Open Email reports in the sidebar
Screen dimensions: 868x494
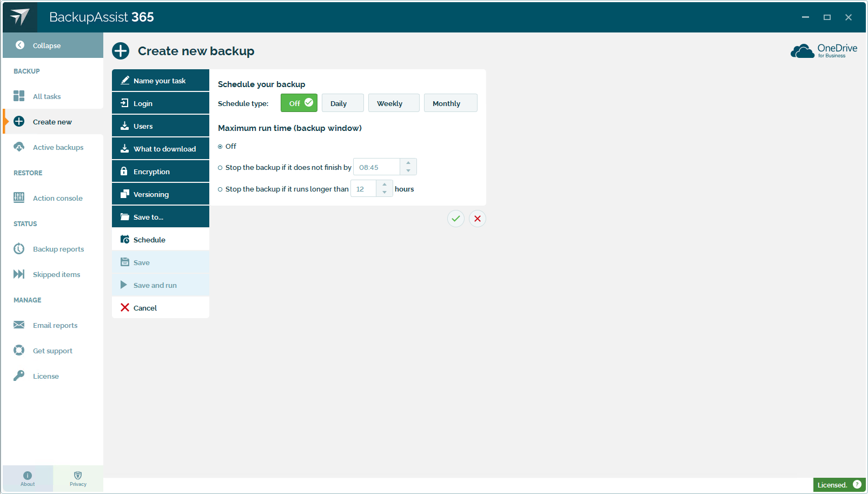coord(53,325)
